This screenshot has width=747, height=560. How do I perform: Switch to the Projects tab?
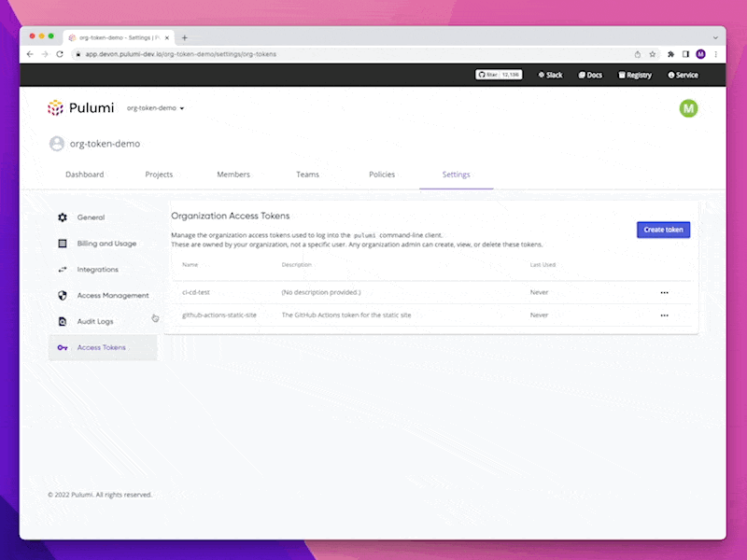pyautogui.click(x=159, y=175)
